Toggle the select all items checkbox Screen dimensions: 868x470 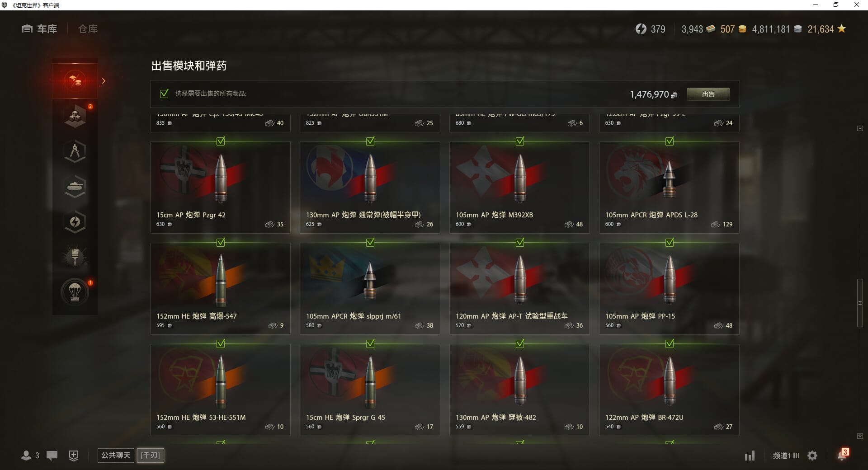[x=164, y=94]
